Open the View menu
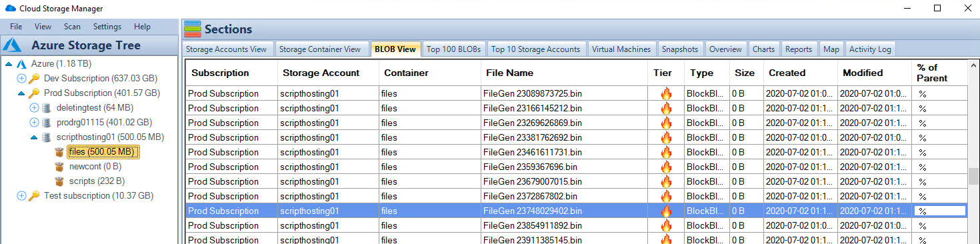 (43, 27)
